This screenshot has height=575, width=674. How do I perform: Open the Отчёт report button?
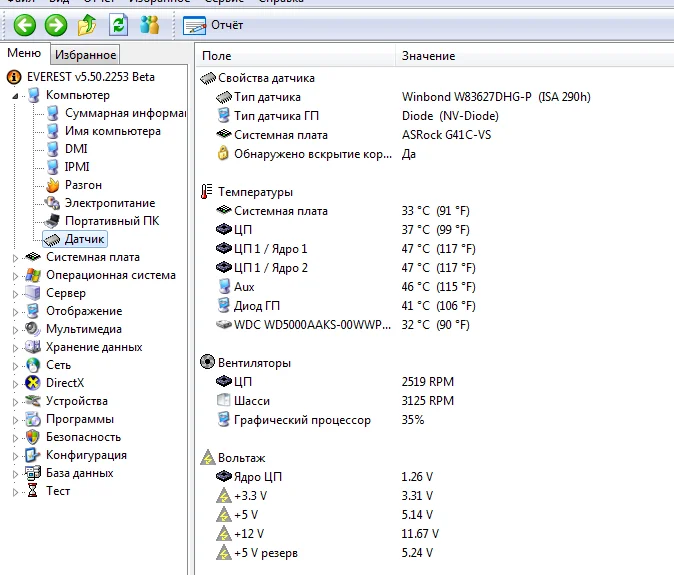tap(213, 25)
